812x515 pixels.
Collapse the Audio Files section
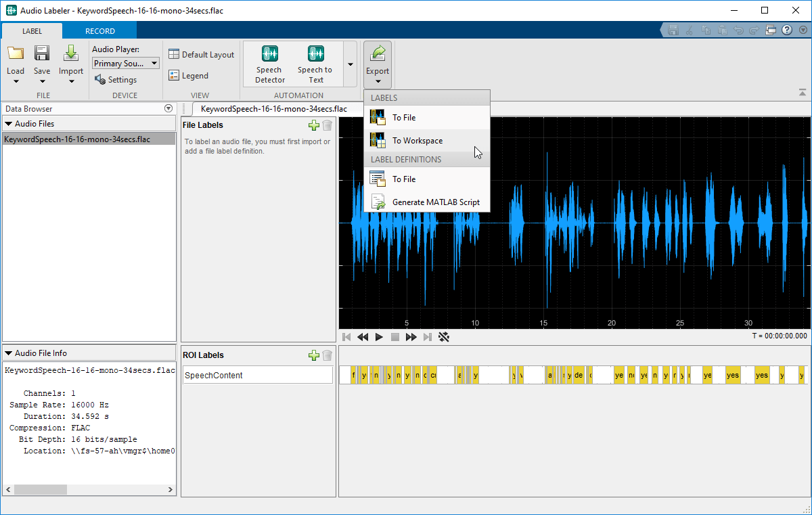pos(8,124)
